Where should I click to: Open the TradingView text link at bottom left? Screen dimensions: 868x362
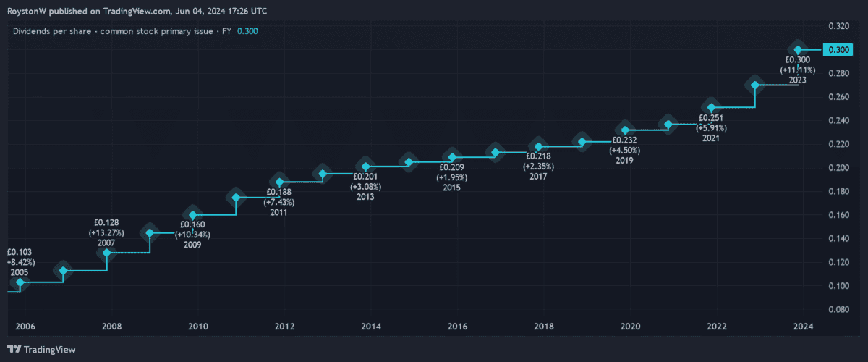point(49,349)
